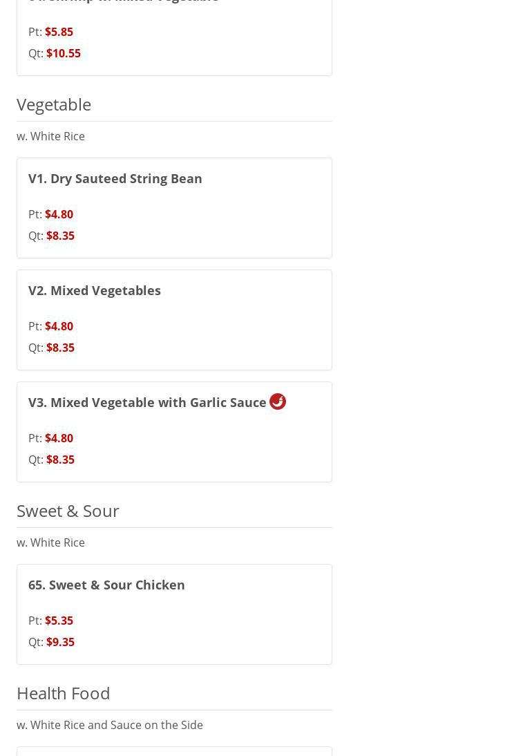Click V1 quart price $8.35
This screenshot has width=532, height=756.
point(60,236)
